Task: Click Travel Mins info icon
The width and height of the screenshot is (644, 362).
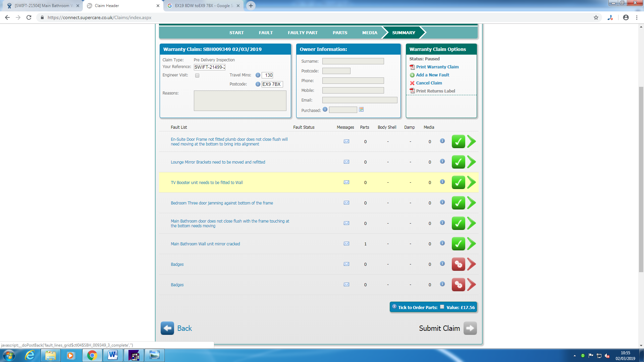Action: 258,75
